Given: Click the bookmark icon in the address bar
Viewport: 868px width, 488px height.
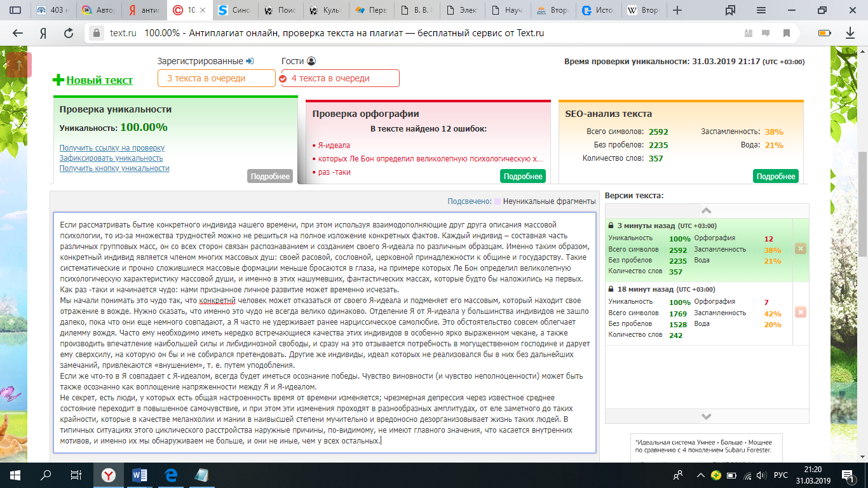Looking at the screenshot, I should click(x=787, y=34).
